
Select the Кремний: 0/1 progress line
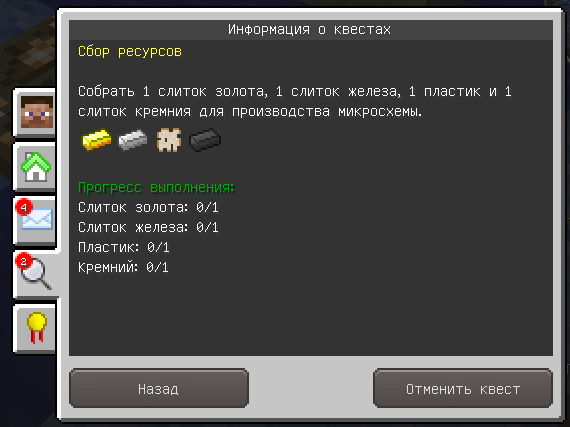coord(123,267)
